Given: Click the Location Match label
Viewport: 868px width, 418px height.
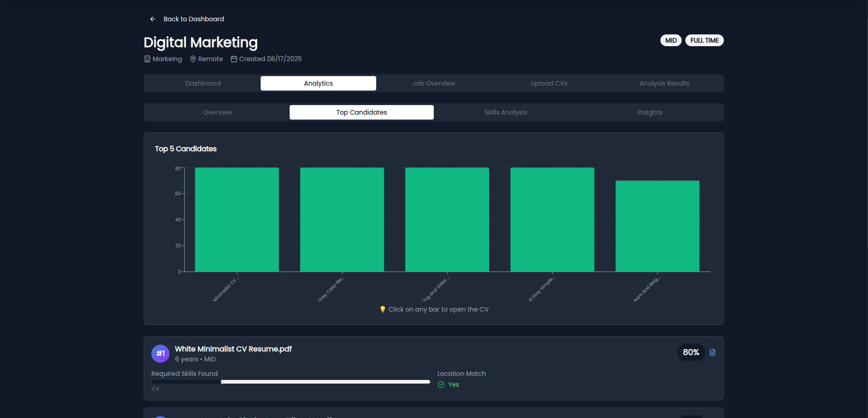Looking at the screenshot, I should point(461,374).
